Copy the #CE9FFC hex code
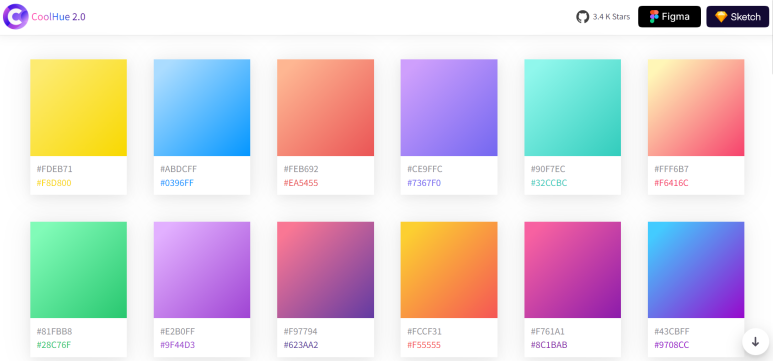Viewport: 773px width, 361px height. [x=425, y=169]
